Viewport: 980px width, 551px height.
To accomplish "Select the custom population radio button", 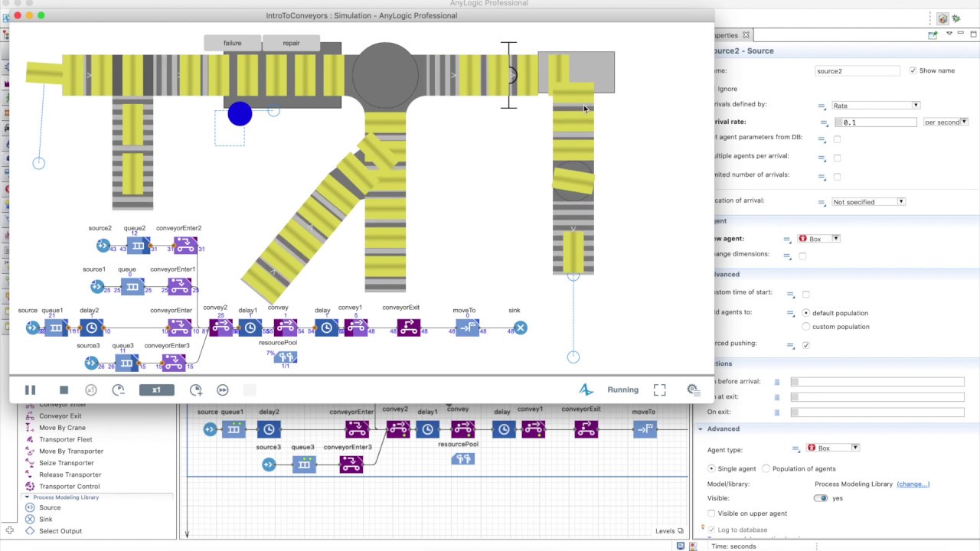I will pos(806,327).
